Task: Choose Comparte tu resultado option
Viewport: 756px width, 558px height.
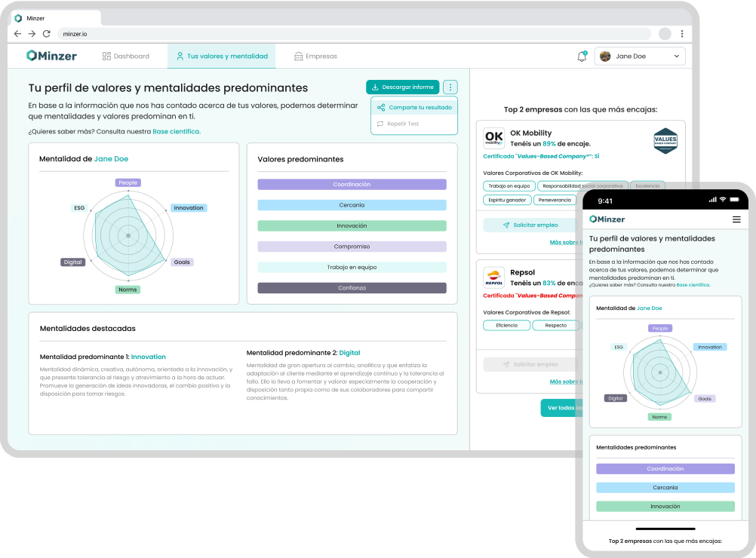Action: 415,108
